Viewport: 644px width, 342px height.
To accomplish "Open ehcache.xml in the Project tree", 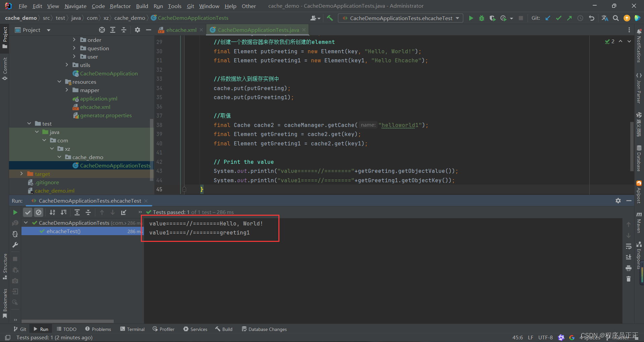I will click(x=95, y=107).
